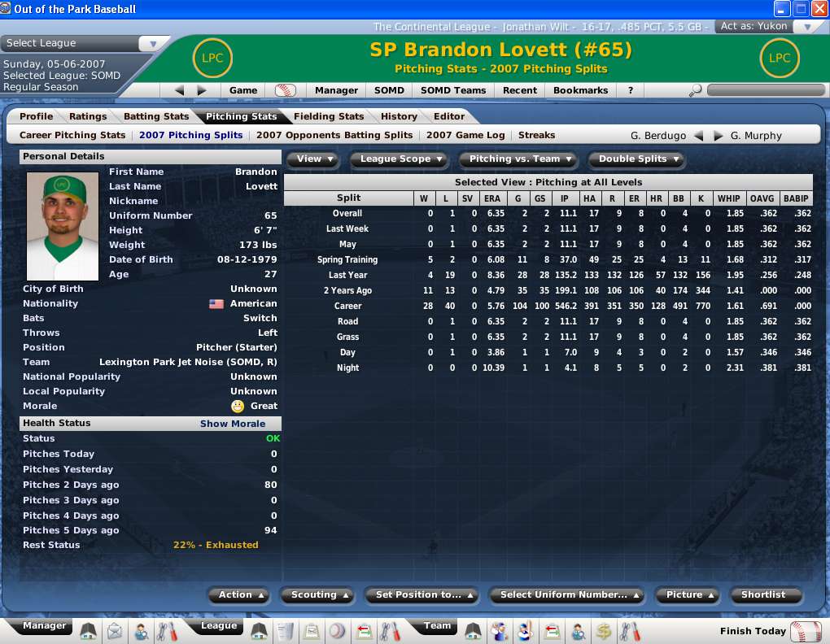830x644 pixels.
Task: Click the magnifying glass search icon
Action: pyautogui.click(x=695, y=90)
